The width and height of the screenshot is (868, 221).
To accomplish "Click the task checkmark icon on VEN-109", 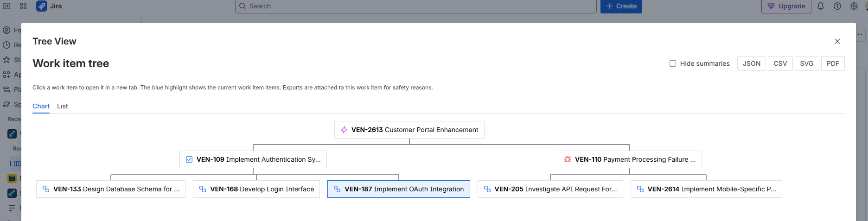I will [189, 159].
